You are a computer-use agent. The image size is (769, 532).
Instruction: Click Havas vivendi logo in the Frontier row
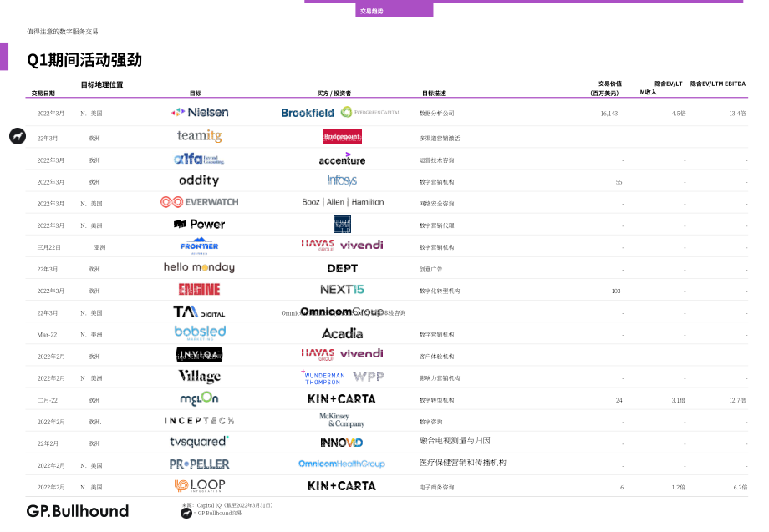click(x=343, y=245)
